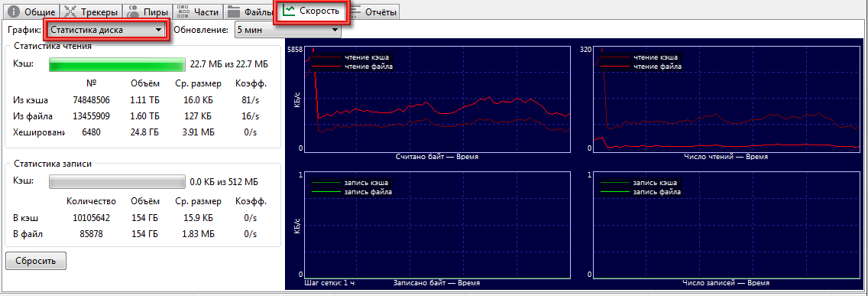Click the Число записей graph
The height and width of the screenshot is (296, 868).
coord(727,225)
